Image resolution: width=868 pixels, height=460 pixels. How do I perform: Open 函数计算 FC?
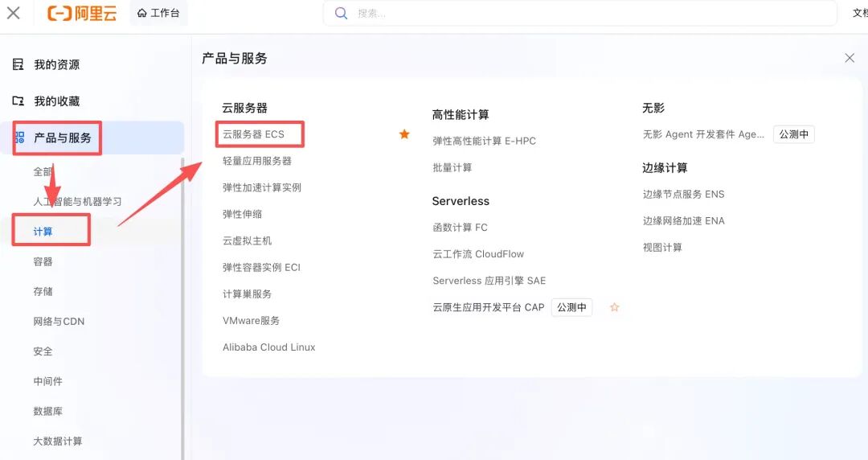click(460, 228)
